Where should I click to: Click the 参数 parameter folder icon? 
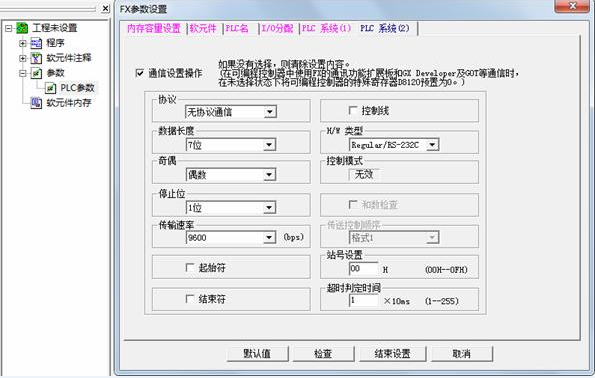[x=36, y=72]
